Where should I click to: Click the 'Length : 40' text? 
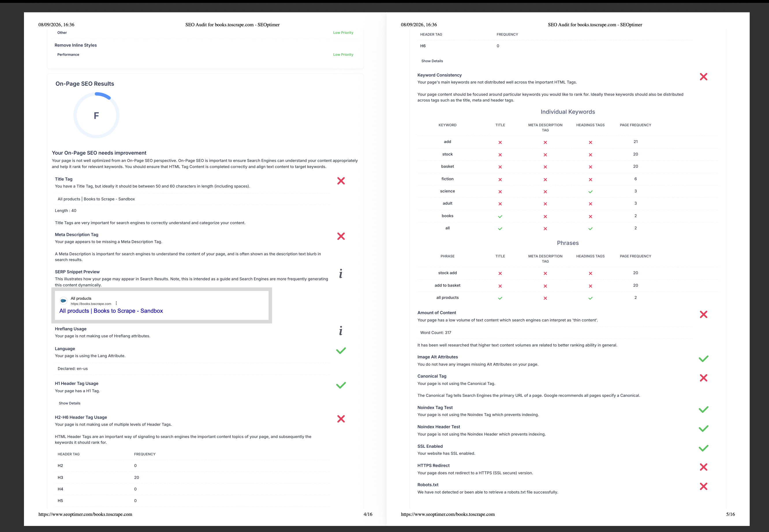point(66,211)
